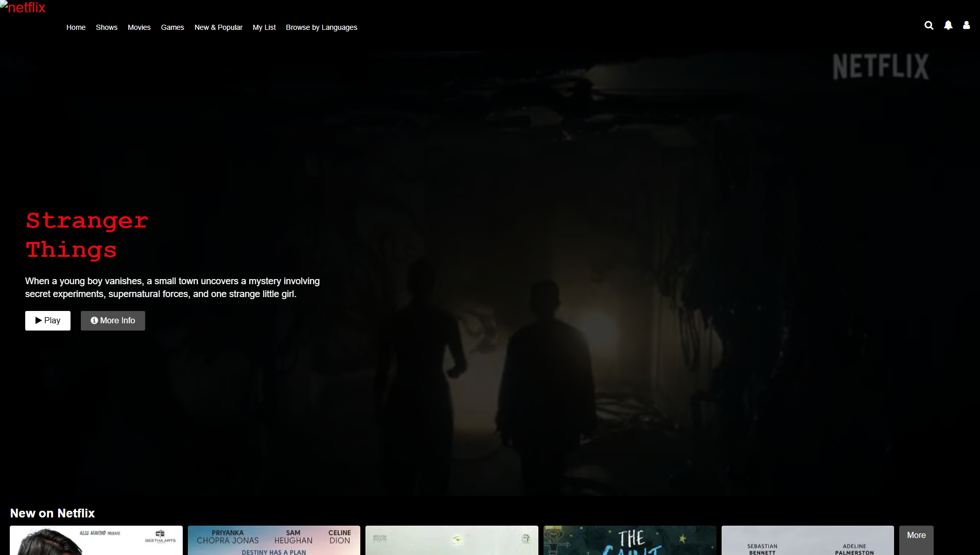
Task: Open the dark starry 'The' poster thumbnail
Action: pyautogui.click(x=630, y=540)
